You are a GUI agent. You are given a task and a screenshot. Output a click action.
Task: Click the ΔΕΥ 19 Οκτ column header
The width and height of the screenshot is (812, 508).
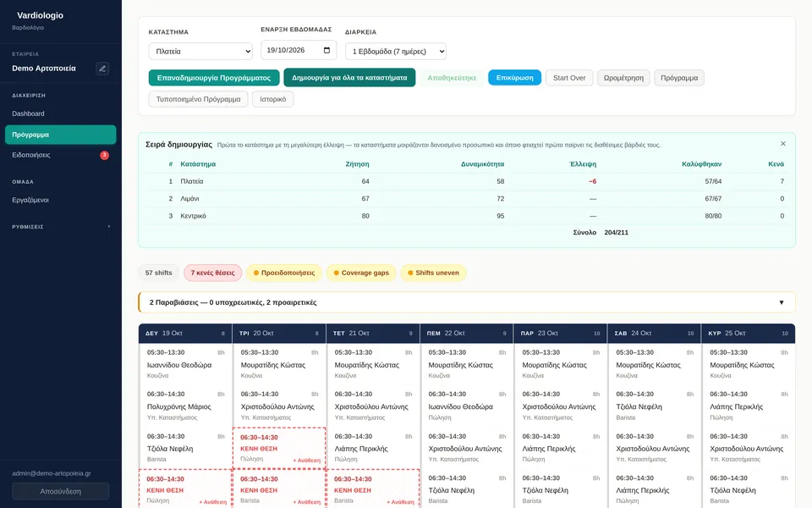click(185, 334)
